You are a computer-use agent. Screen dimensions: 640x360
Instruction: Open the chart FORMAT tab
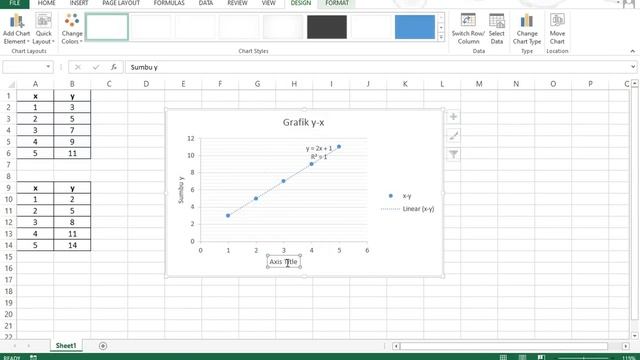pos(337,3)
